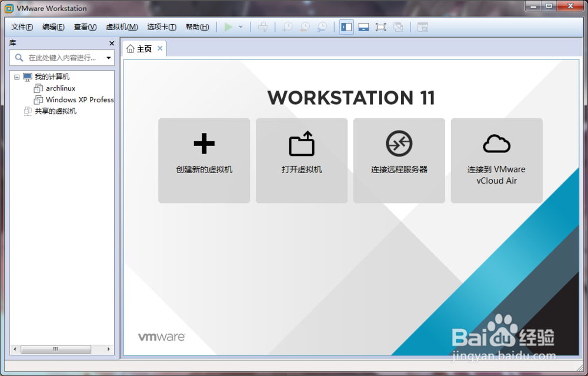Click 连接到 VMware vCloud Air

pyautogui.click(x=496, y=159)
